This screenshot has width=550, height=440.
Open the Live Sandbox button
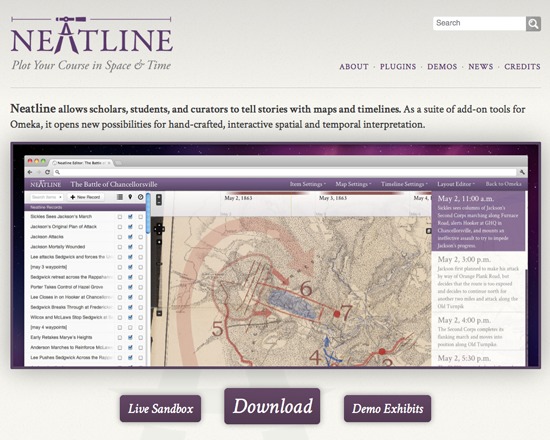[x=160, y=409]
